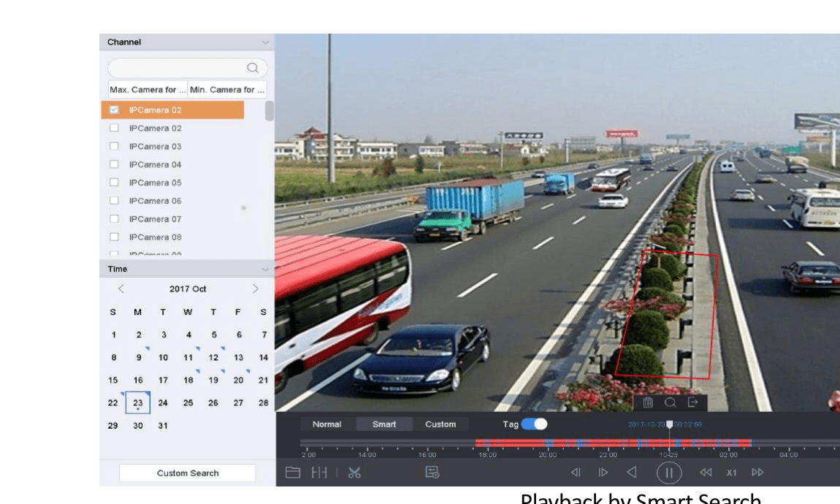Image resolution: width=840 pixels, height=504 pixels.
Task: Click the red recording timeline bar
Action: (613, 443)
